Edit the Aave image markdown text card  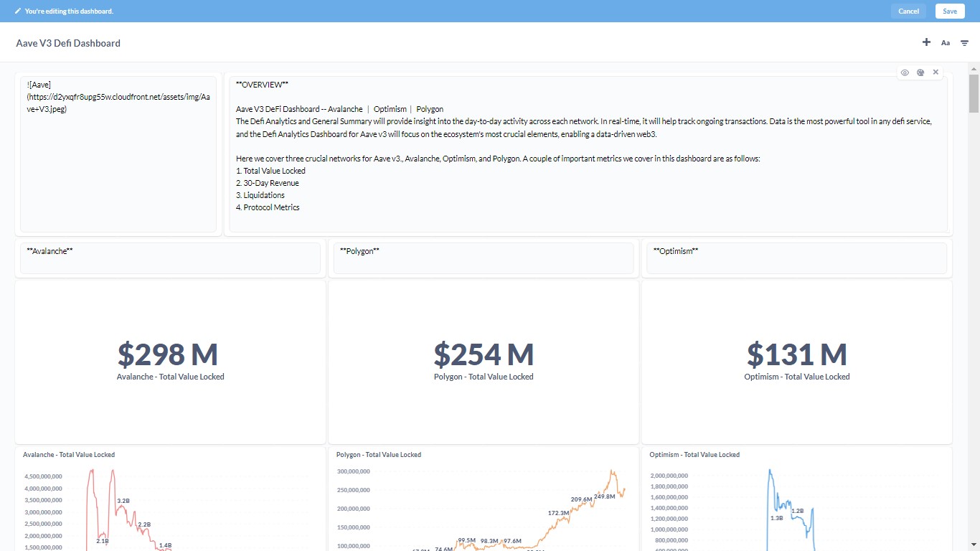click(118, 154)
